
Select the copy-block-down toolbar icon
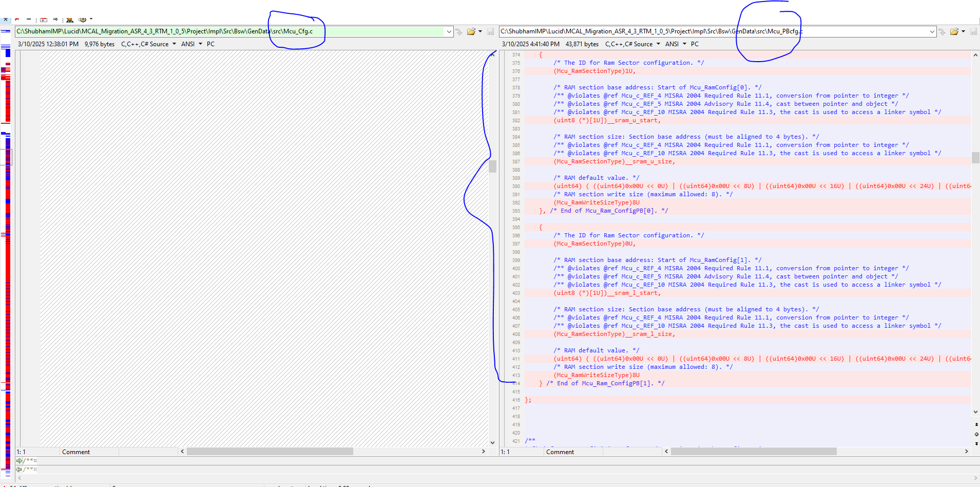(x=44, y=20)
